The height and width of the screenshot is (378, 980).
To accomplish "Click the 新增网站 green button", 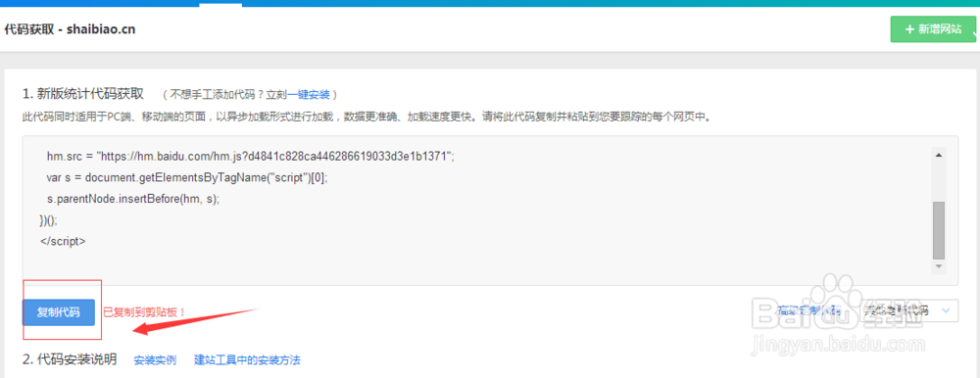I will point(933,29).
